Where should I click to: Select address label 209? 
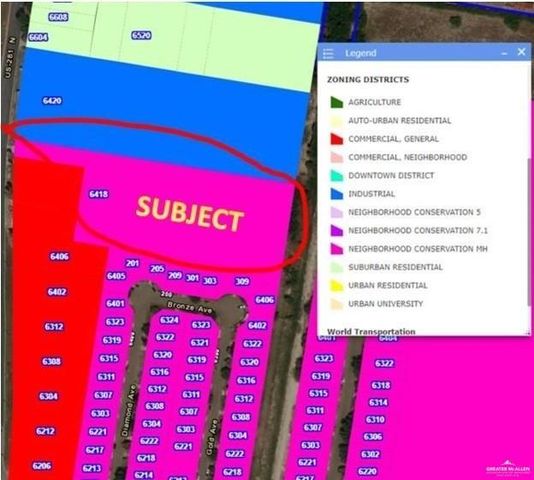(x=175, y=275)
